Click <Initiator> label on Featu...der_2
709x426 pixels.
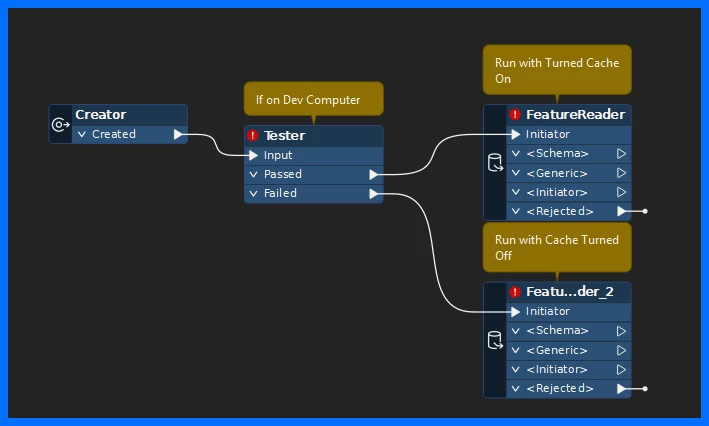tap(557, 369)
